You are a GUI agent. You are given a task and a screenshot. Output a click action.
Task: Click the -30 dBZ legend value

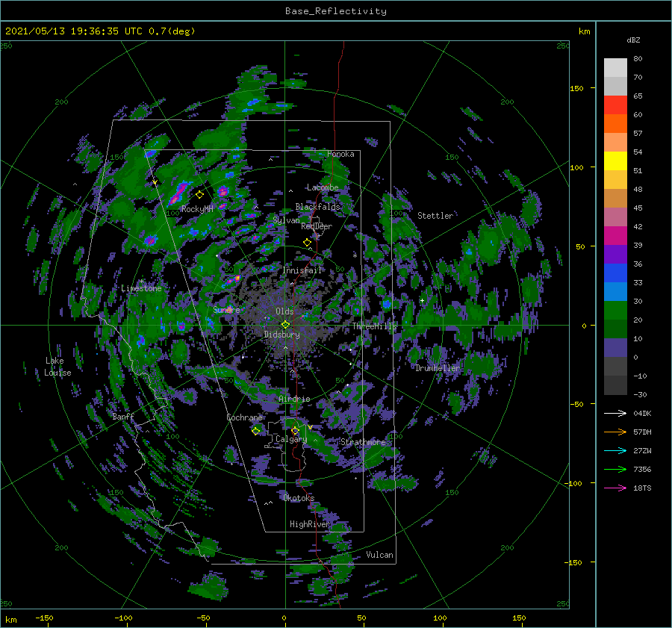[x=640, y=395]
